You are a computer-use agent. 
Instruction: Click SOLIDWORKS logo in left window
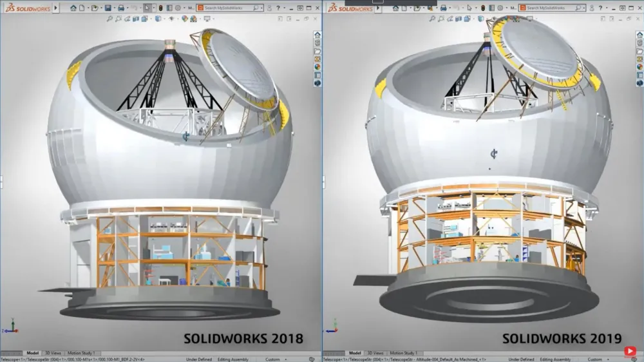(28, 8)
